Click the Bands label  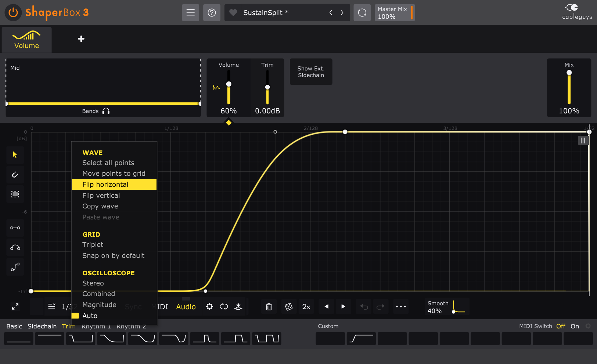[x=90, y=111]
